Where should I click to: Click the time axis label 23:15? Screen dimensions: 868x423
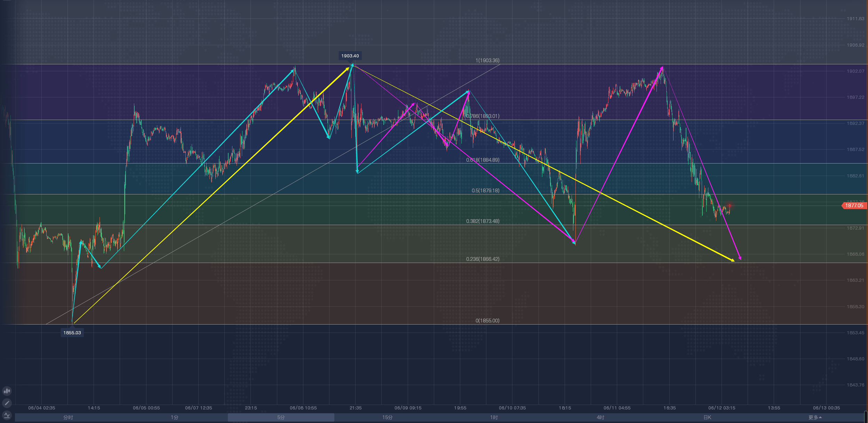point(251,408)
